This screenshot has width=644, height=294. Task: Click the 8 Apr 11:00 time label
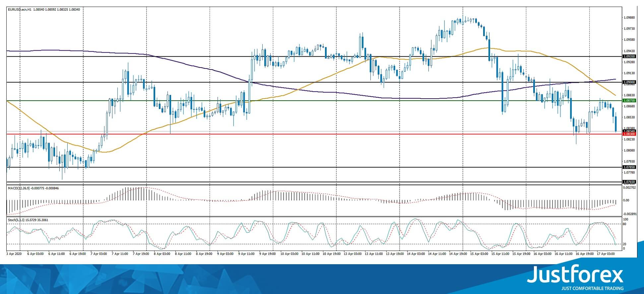pyautogui.click(x=183, y=254)
